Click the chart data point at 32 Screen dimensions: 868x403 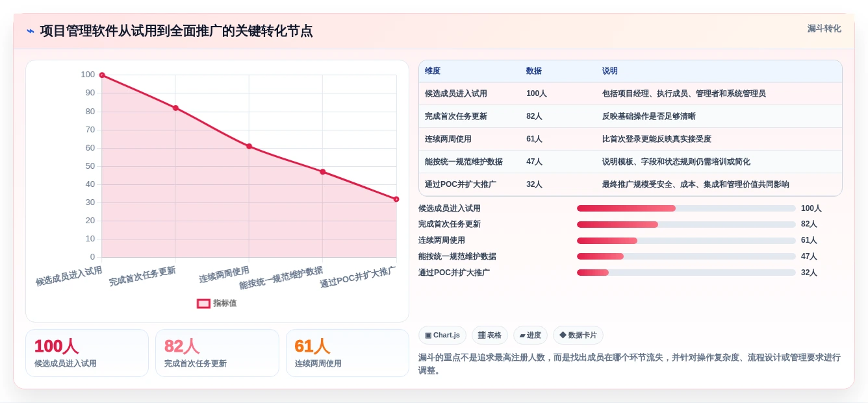[396, 199]
